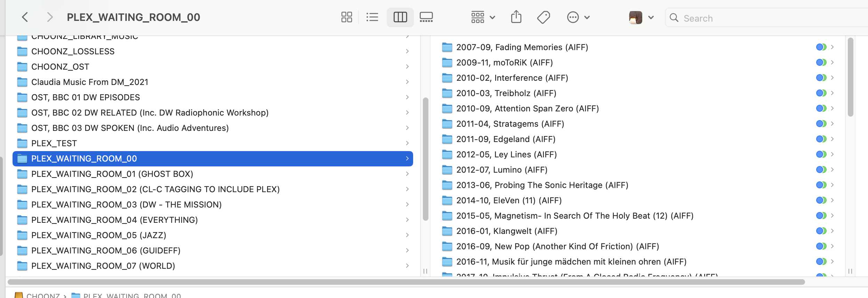
Task: Select the CHOONZ_LOSSLESS folder
Action: tap(73, 51)
